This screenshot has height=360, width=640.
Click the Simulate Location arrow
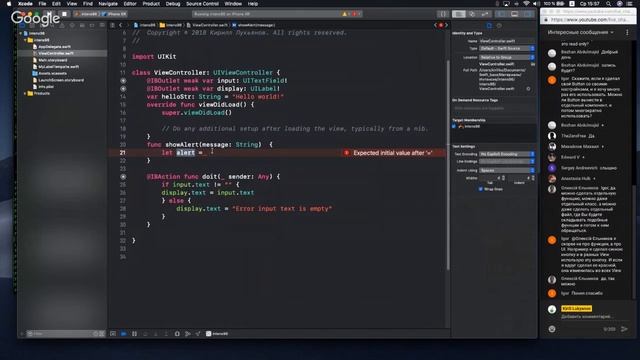pos(198,334)
